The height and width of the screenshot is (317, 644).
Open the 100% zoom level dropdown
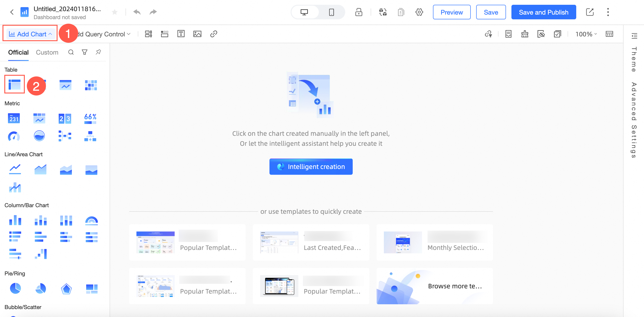coord(586,34)
